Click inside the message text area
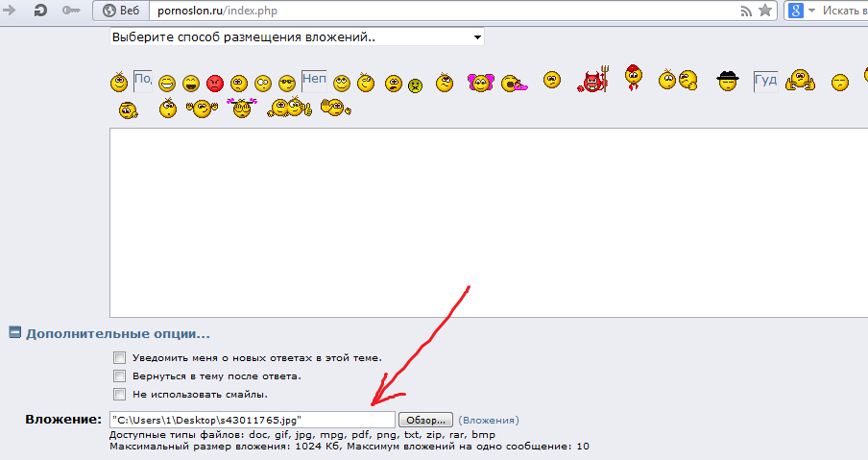The height and width of the screenshot is (460, 868). [x=489, y=223]
